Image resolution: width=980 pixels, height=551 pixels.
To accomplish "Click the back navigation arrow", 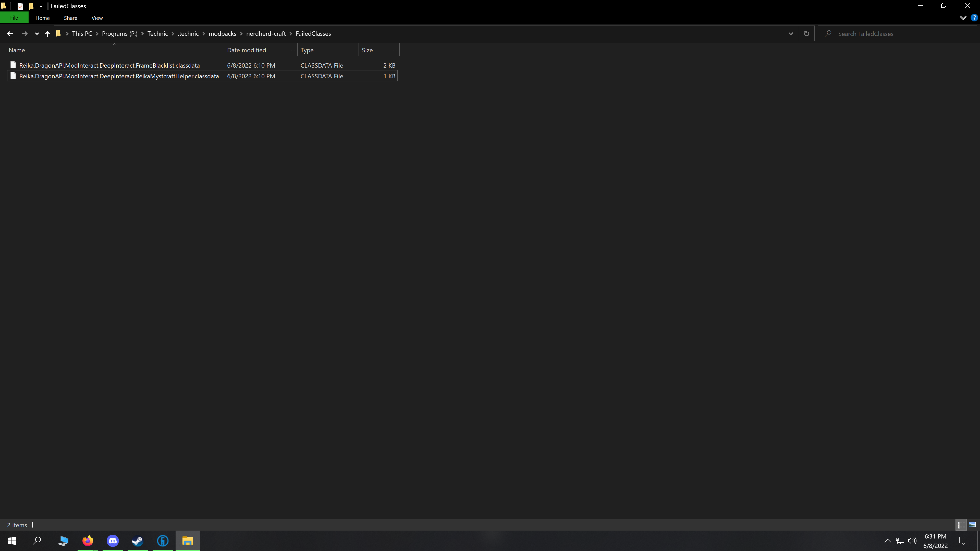I will (x=9, y=33).
